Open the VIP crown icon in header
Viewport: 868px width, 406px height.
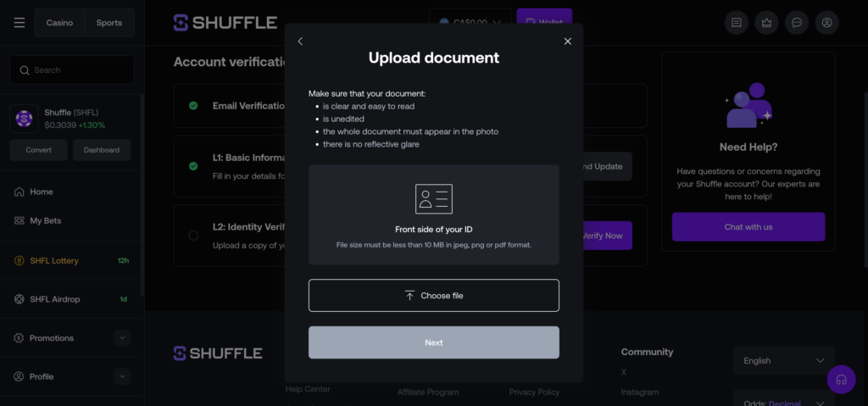tap(766, 23)
